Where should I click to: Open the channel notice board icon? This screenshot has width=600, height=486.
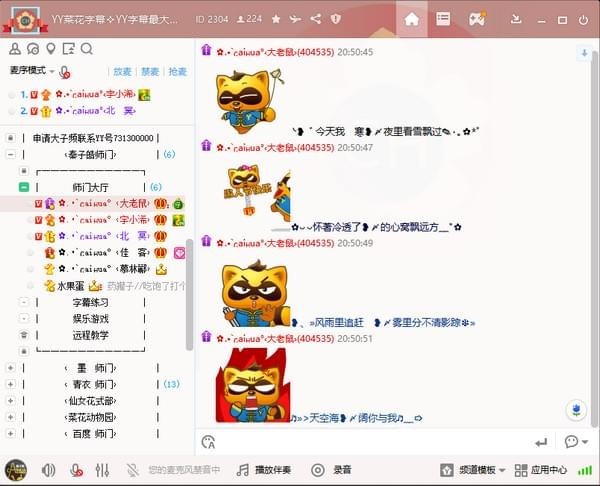(69, 49)
